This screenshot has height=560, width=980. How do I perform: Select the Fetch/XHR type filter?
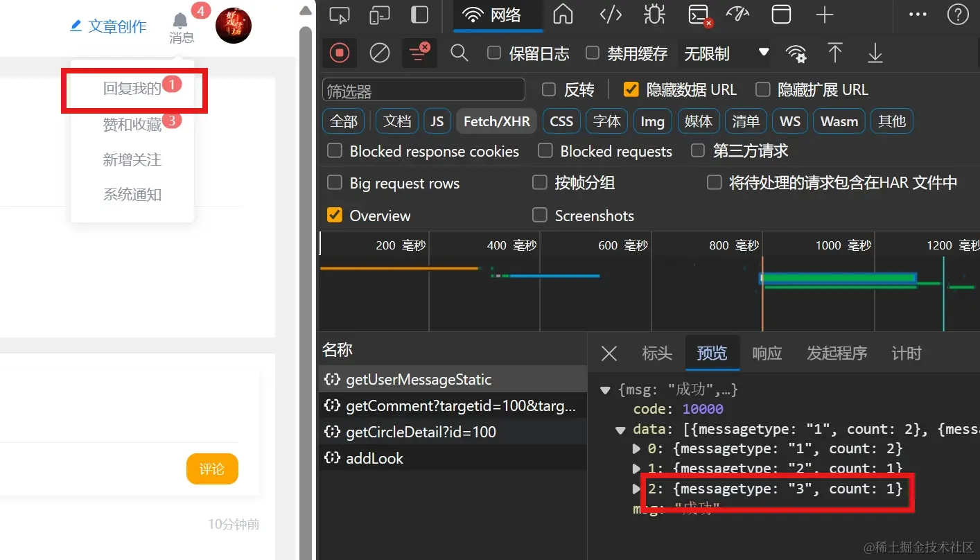click(x=496, y=121)
